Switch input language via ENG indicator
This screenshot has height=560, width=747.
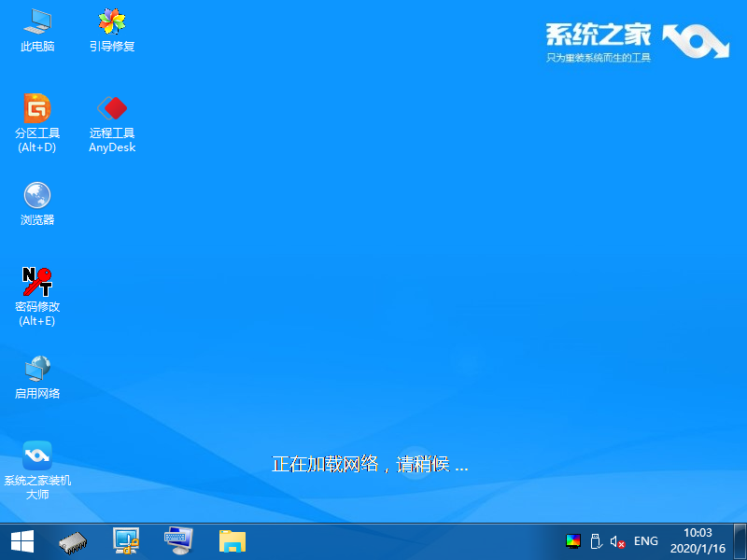646,541
